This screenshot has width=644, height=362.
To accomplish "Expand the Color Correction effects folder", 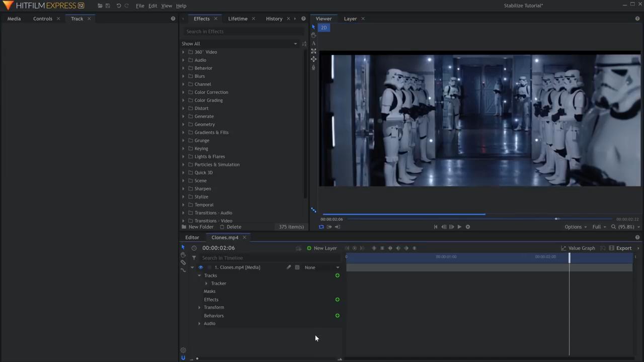I will [183, 92].
